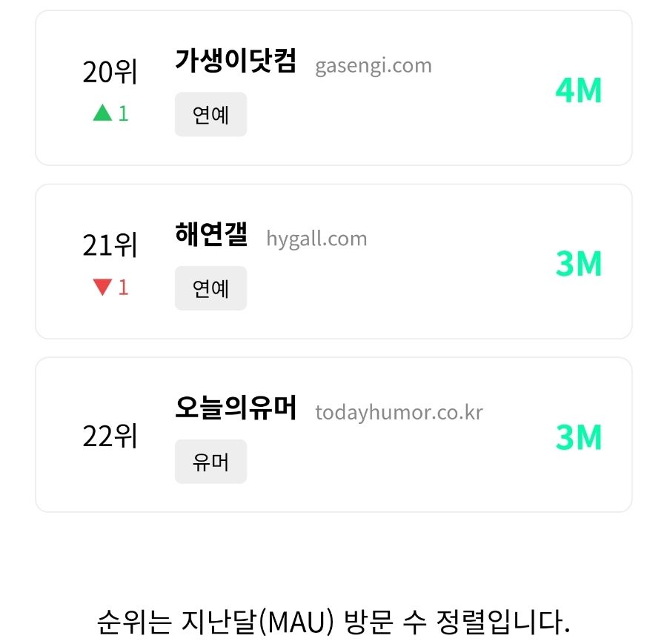
Task: Open the 오늘의유머 site title
Action: point(236,408)
